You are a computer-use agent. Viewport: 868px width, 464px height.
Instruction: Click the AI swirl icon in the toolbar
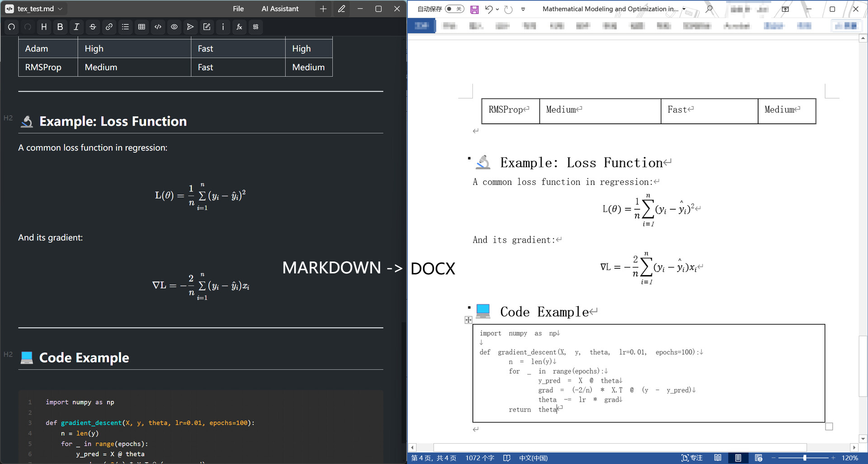pyautogui.click(x=255, y=27)
